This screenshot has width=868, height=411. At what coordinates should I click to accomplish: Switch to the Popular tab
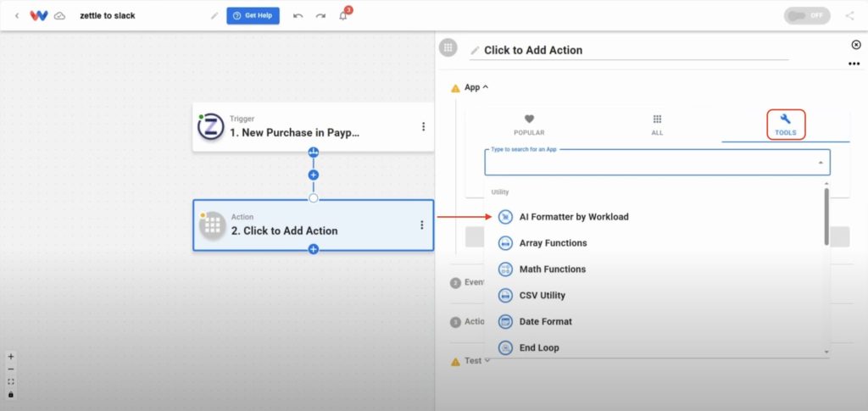coord(529,125)
